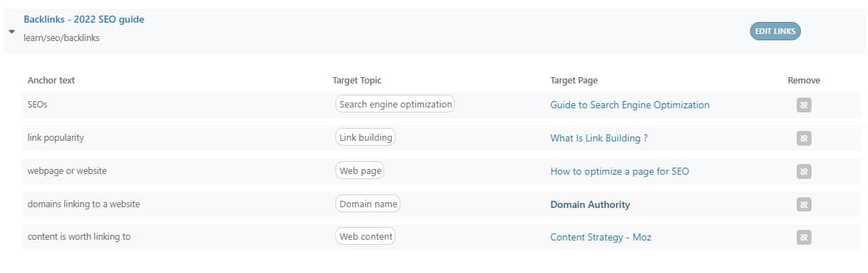This screenshot has height=273, width=868.
Task: Select the 'webpage or website' anchor text
Action: (67, 171)
